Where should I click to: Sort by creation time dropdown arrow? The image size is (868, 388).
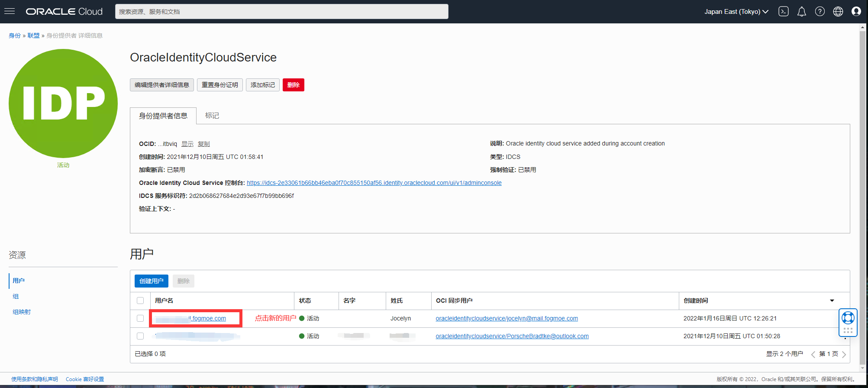click(x=832, y=301)
